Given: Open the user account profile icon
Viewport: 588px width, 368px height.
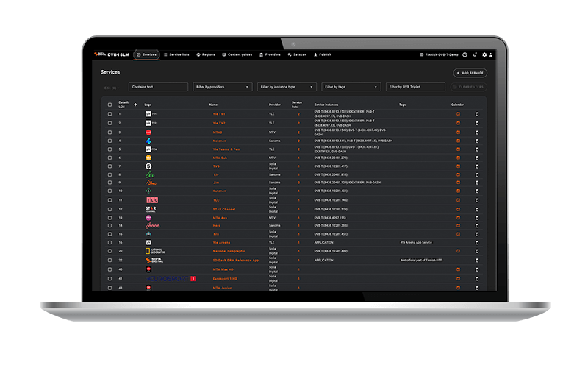Looking at the screenshot, I should [x=491, y=54].
